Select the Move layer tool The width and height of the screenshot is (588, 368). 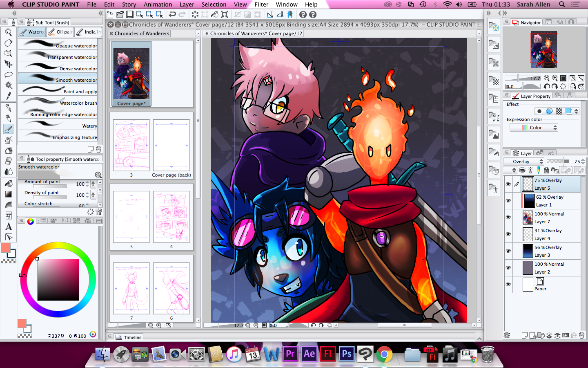[x=8, y=64]
